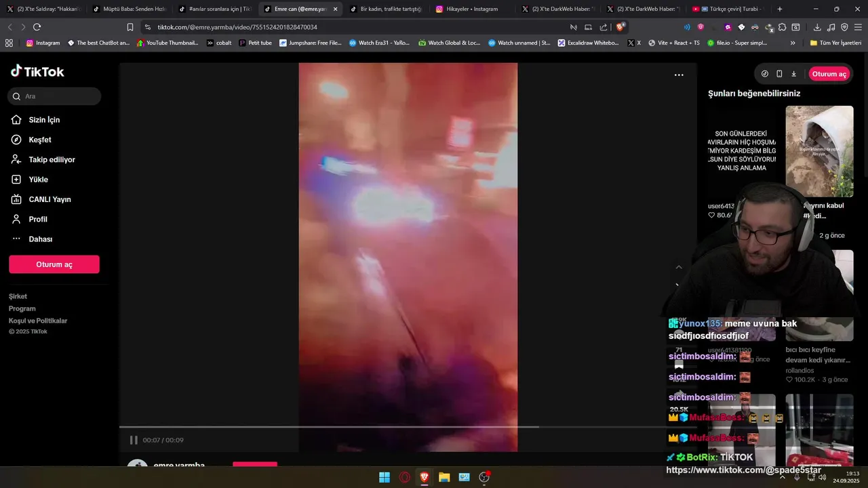Click the sidebar Oturum aç button
This screenshot has width=868, height=488.
click(x=54, y=264)
